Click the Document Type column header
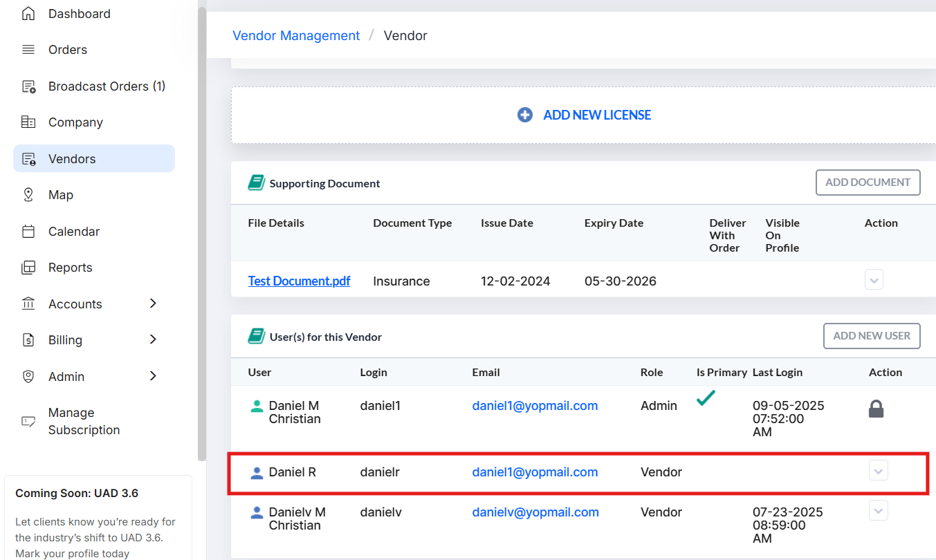 (412, 223)
